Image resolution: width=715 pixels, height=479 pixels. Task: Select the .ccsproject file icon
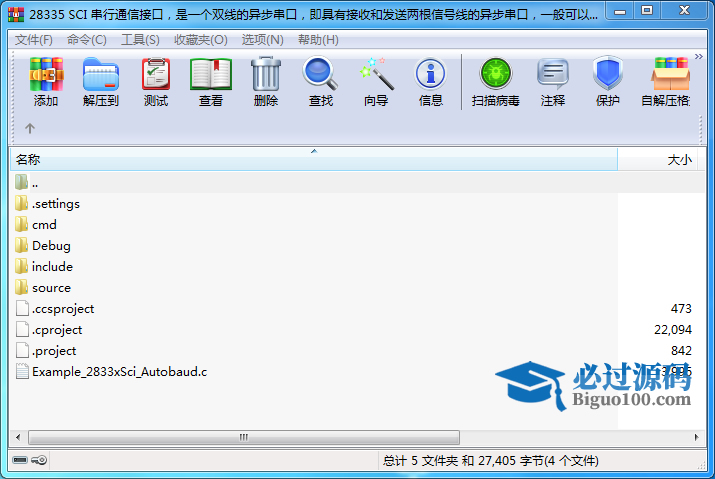point(22,308)
